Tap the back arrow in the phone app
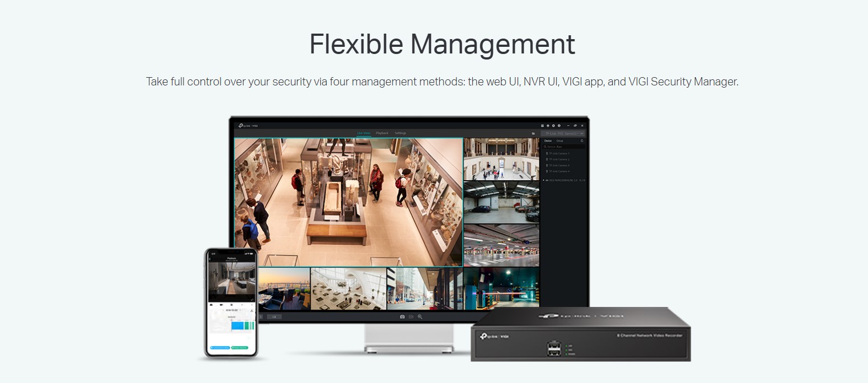Image resolution: width=868 pixels, height=383 pixels. [x=211, y=258]
